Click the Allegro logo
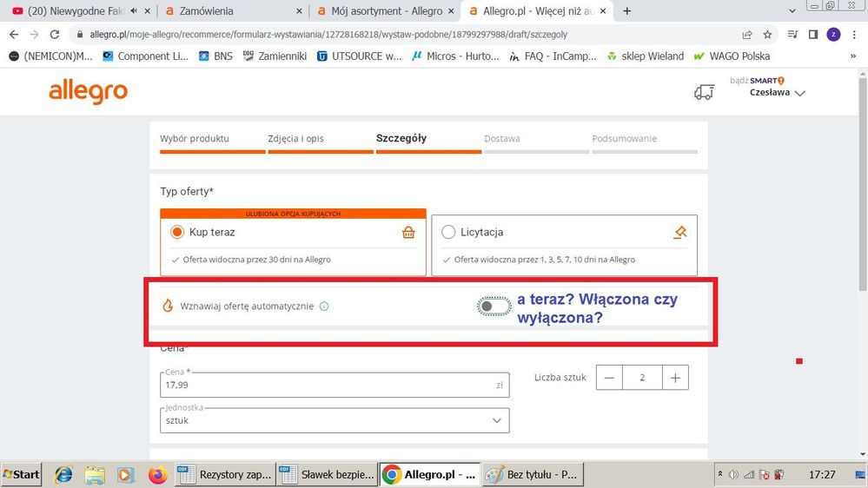 [x=88, y=92]
